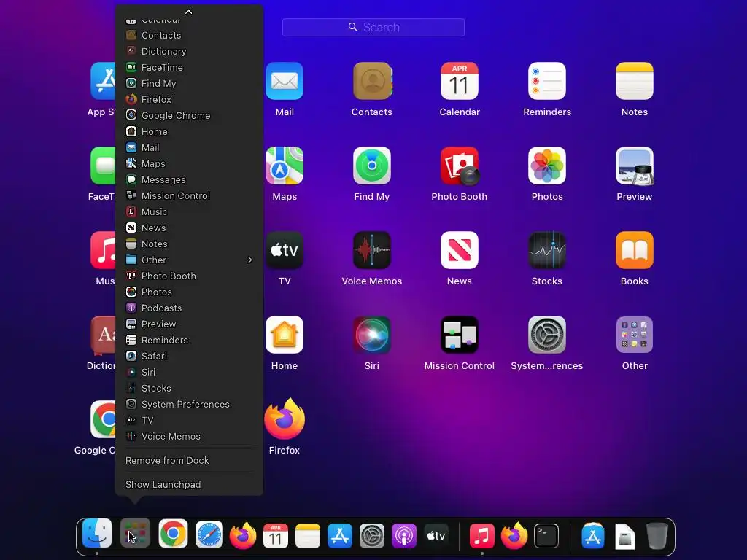
Task: Select Google Chrome menu entry
Action: pos(189,116)
